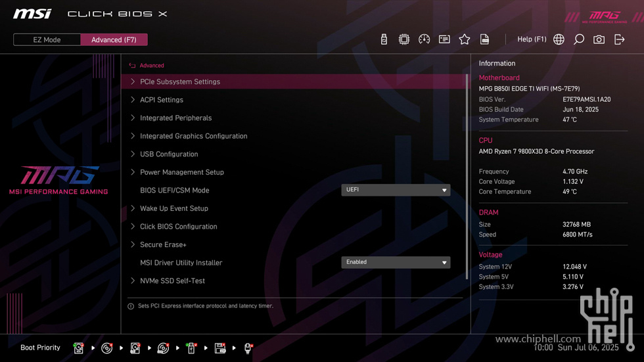Select network boot device icon

[x=248, y=348]
